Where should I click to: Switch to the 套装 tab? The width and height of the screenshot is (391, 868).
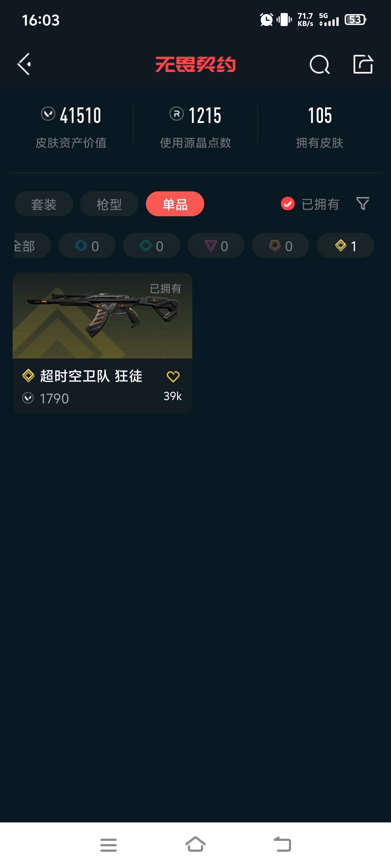(44, 204)
